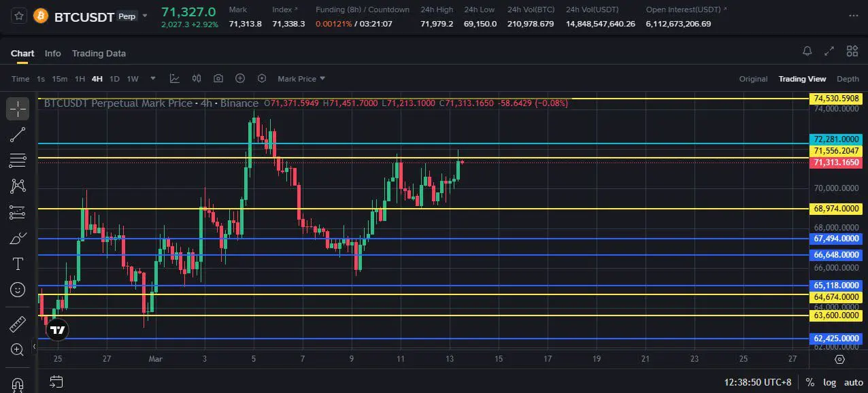This screenshot has height=393, width=868.
Task: Select the crosshair cursor tool
Action: tap(18, 109)
